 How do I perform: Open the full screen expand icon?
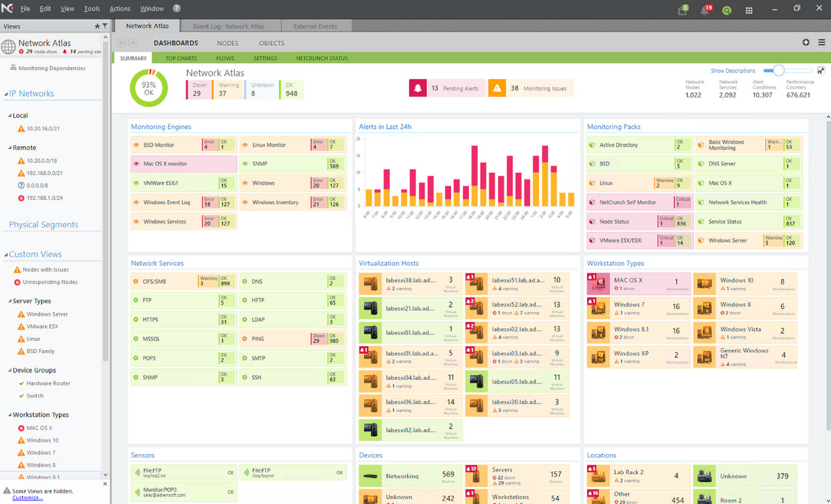coord(821,70)
